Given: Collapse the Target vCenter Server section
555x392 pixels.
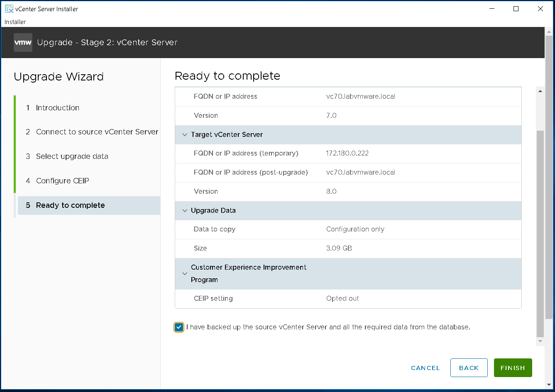Looking at the screenshot, I should click(x=185, y=135).
